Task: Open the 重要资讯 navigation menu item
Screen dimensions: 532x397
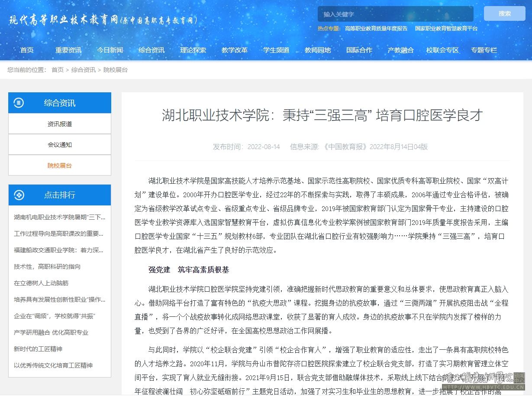Action: pyautogui.click(x=68, y=50)
